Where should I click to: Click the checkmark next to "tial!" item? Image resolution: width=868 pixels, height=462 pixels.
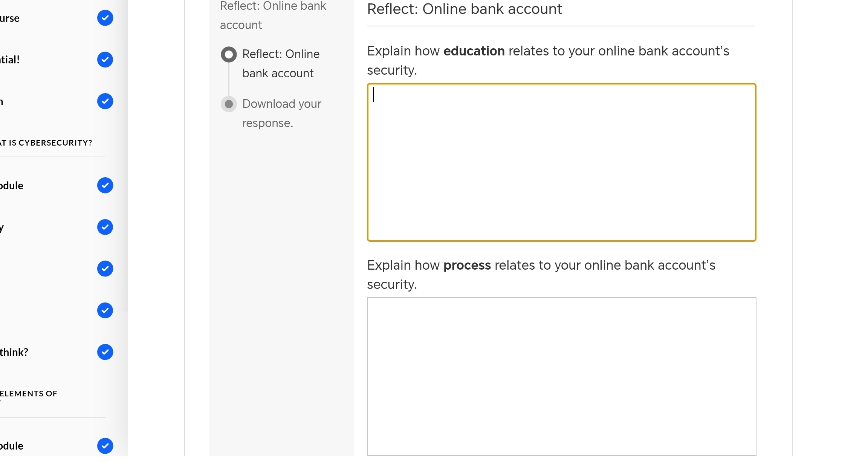(x=105, y=60)
